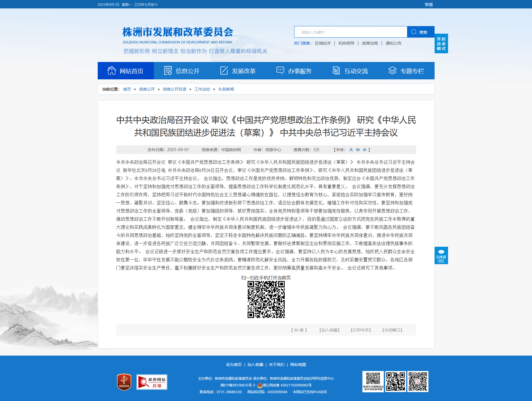Click the 搜索 search button
The height and width of the screenshot is (401, 532).
[x=421, y=32]
